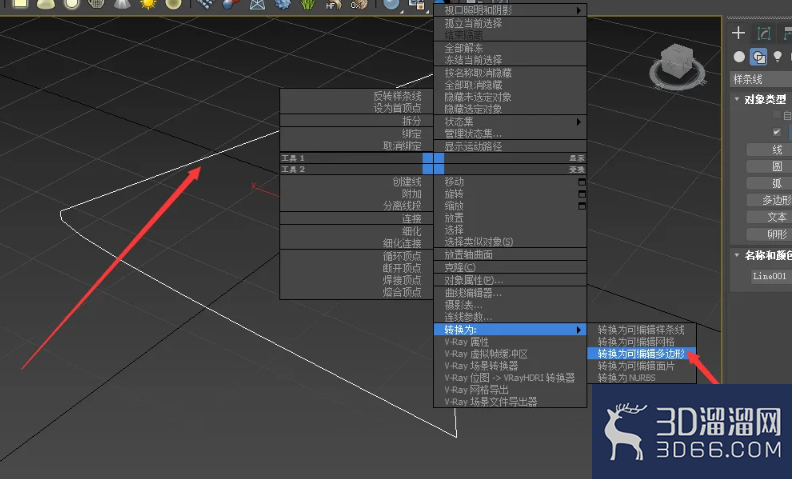Open 对象属性(P)... dialog entry

tap(510, 280)
